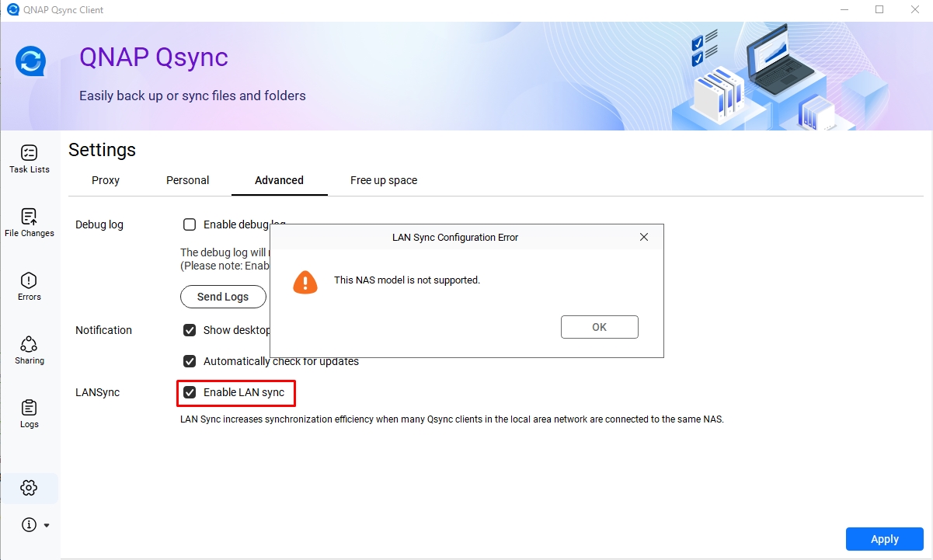This screenshot has height=560, width=933.
Task: Switch to the Proxy tab
Action: (x=106, y=180)
